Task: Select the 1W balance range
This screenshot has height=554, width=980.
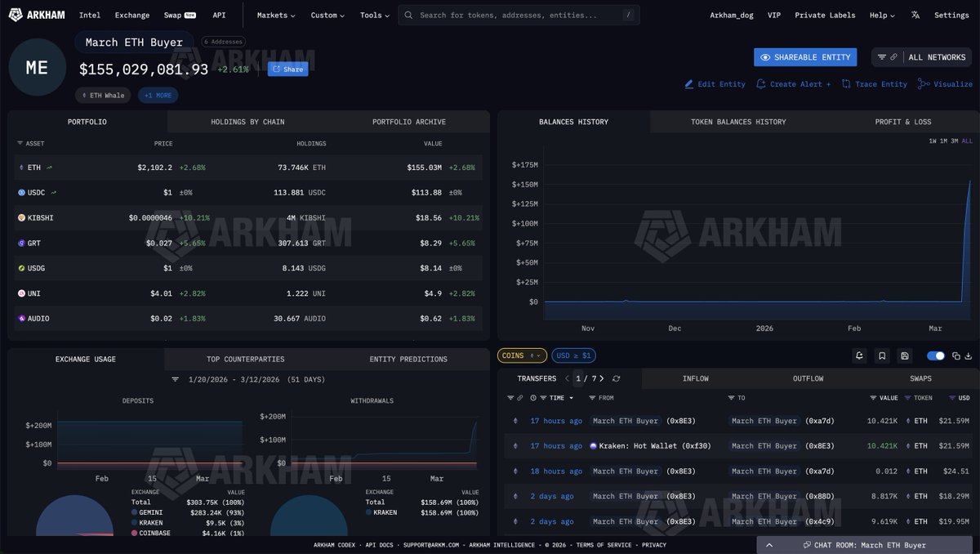Action: tap(933, 141)
